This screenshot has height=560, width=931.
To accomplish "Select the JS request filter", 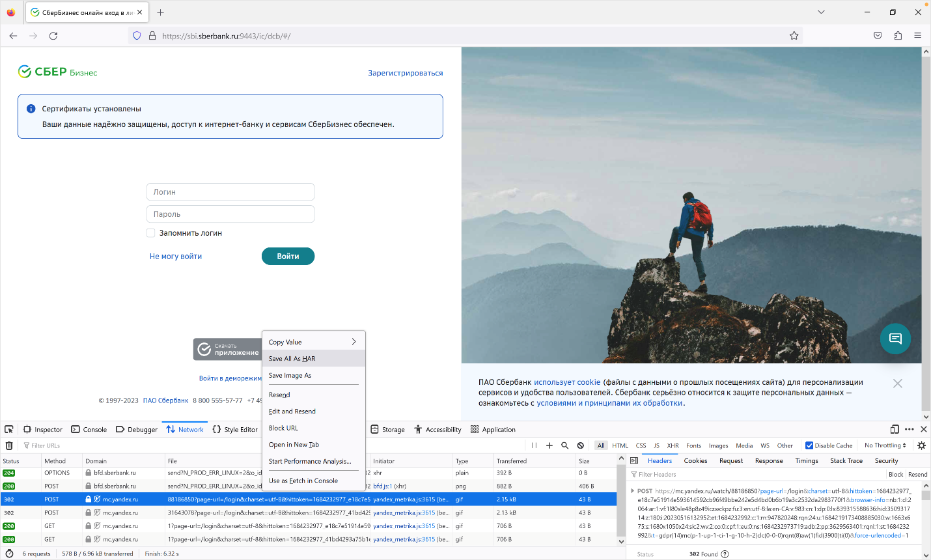I will (657, 445).
